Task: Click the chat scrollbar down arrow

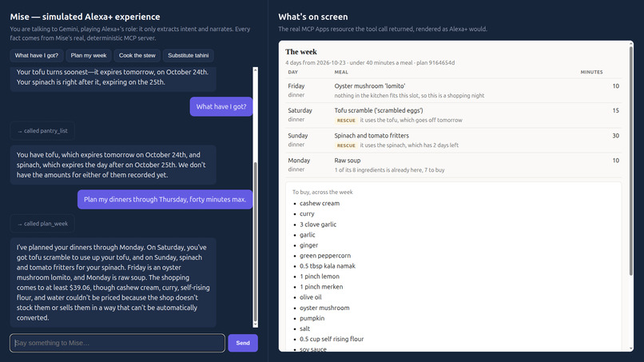Action: point(256,324)
